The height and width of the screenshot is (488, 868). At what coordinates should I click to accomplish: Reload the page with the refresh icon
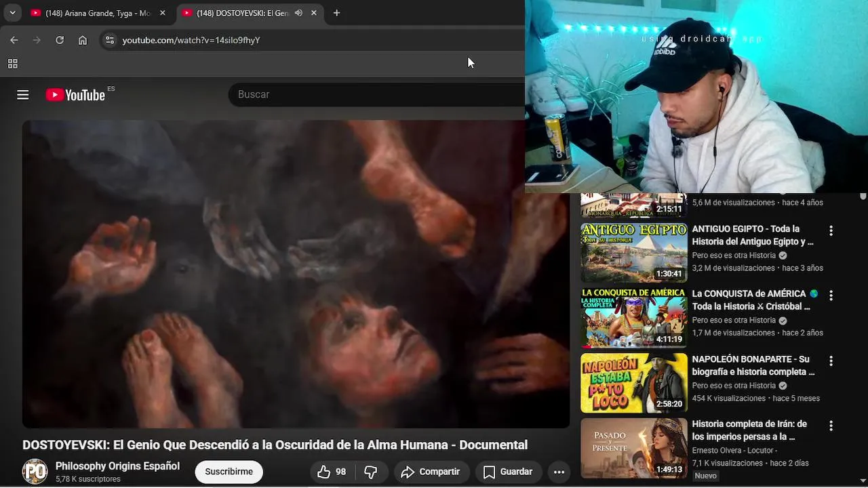tap(60, 40)
